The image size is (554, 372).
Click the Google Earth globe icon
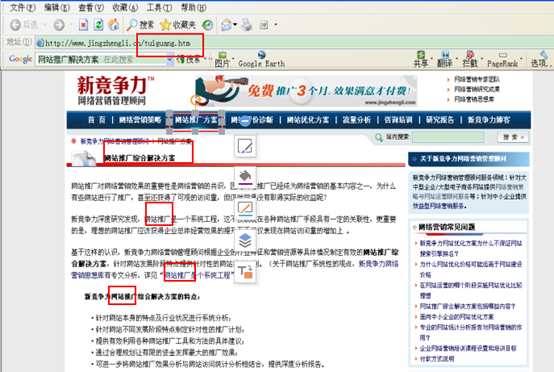tap(261, 55)
